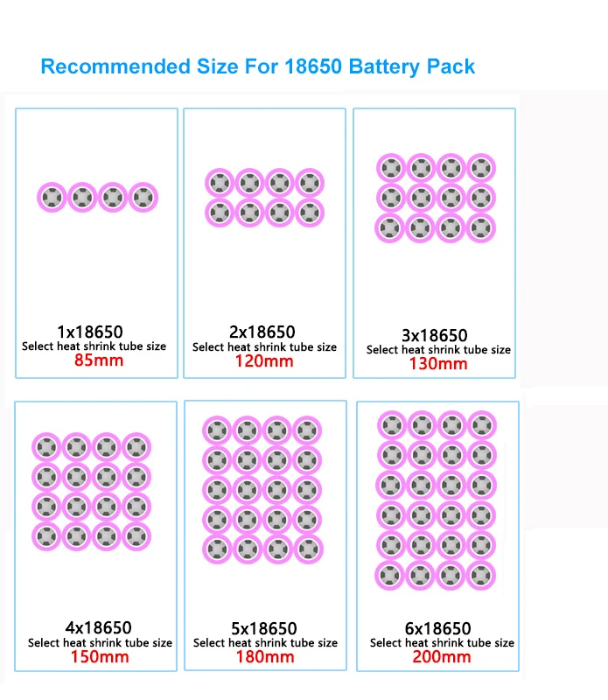
Task: Click the 4x18650 sixteen-cell battery pack graphic
Action: [x=92, y=492]
